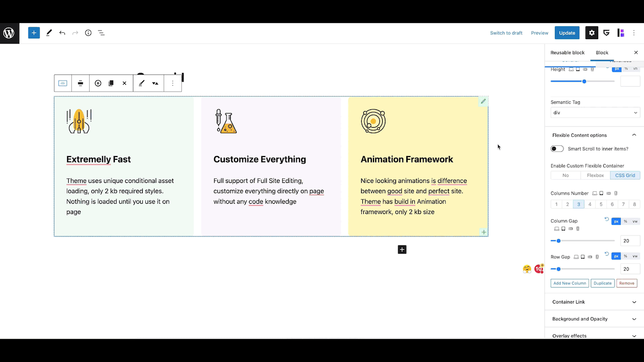Switch to the Reusable block tab
The height and width of the screenshot is (362, 644).
[567, 53]
